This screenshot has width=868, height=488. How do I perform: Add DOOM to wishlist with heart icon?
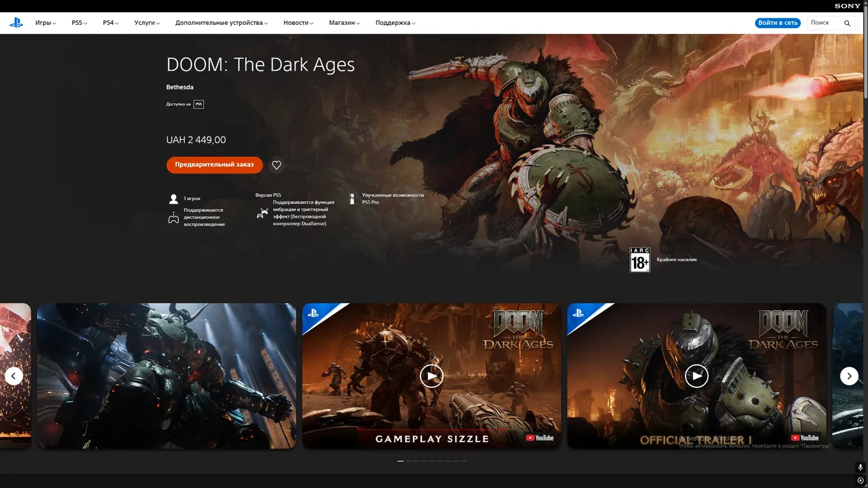coord(276,165)
